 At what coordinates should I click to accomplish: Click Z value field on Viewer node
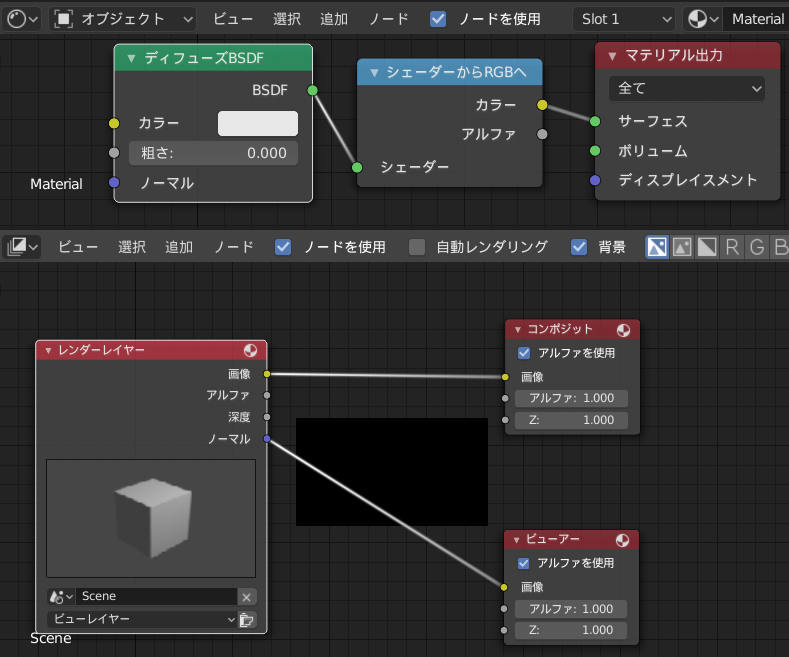coord(570,630)
